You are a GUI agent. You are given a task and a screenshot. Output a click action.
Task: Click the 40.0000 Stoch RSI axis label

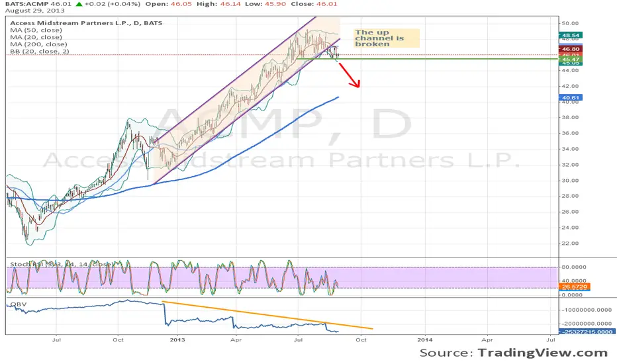click(574, 281)
